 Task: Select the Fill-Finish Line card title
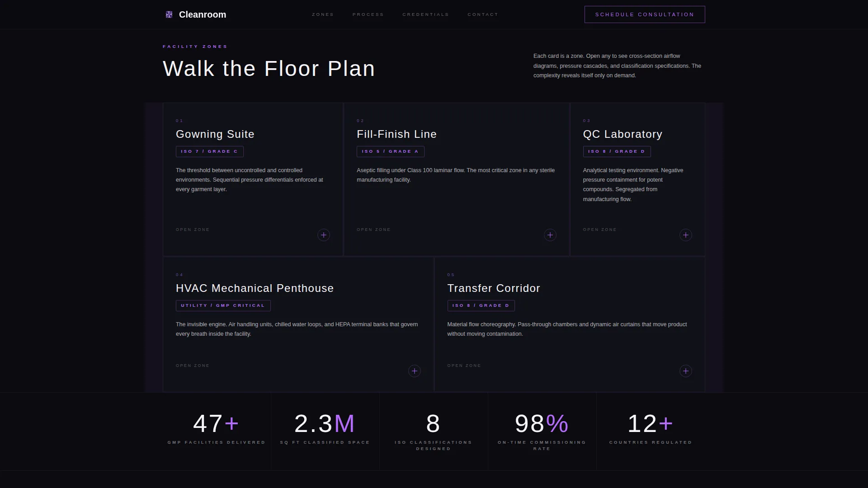coord(396,134)
